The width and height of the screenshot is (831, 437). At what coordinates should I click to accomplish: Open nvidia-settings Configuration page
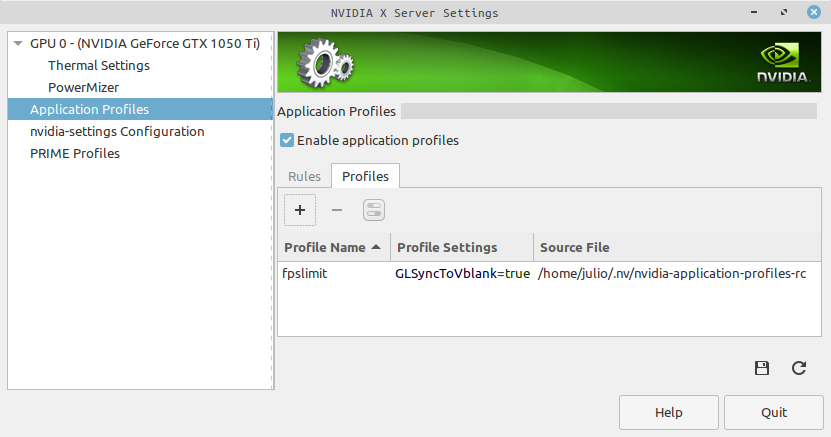pos(117,131)
